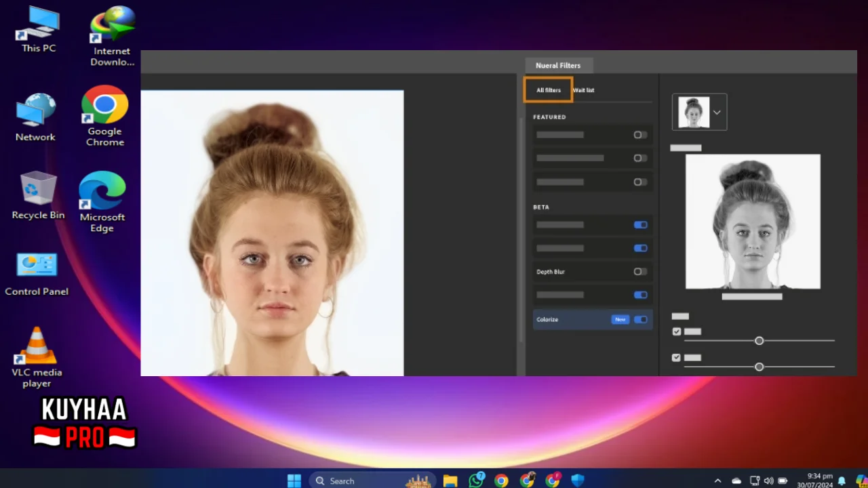Click the grayscale portrait preview image
Screen dimensions: 868x488
(x=753, y=222)
